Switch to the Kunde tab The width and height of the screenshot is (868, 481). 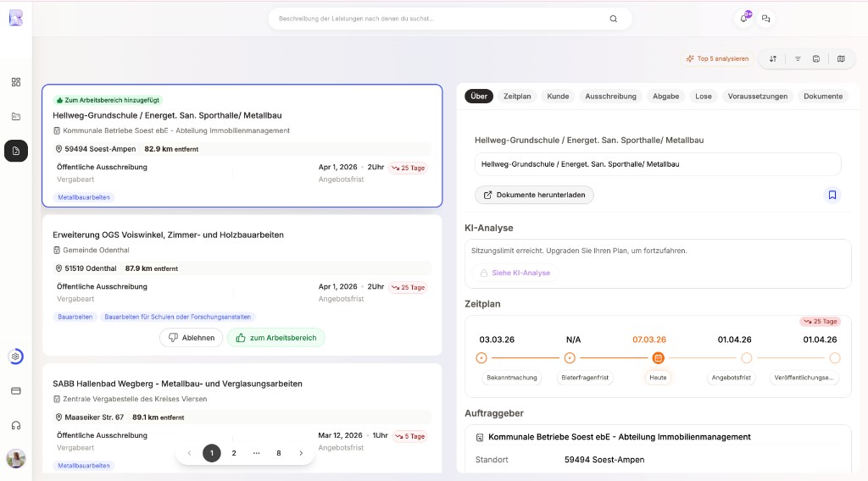558,97
